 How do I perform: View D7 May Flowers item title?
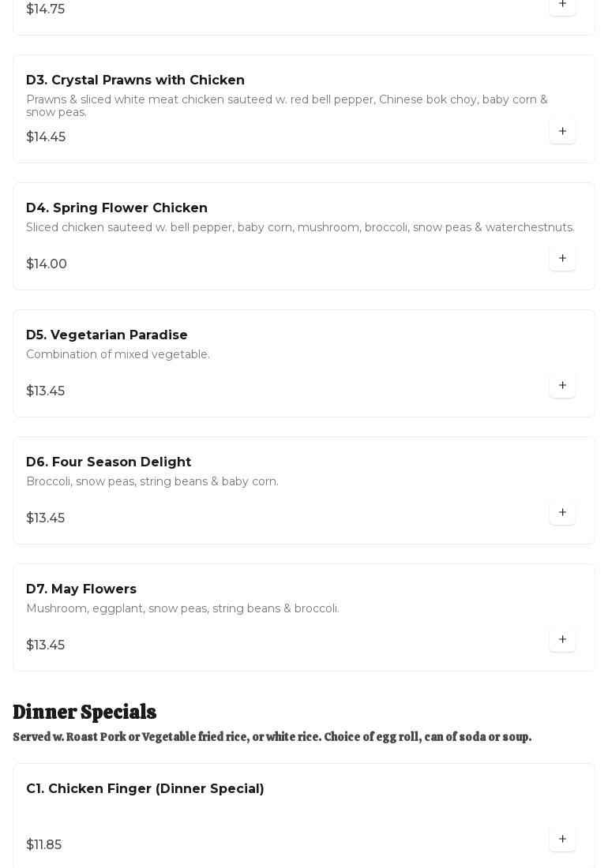coord(81,589)
